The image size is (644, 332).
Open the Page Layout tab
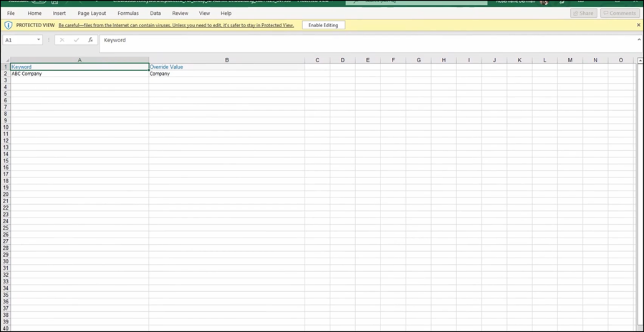(92, 14)
